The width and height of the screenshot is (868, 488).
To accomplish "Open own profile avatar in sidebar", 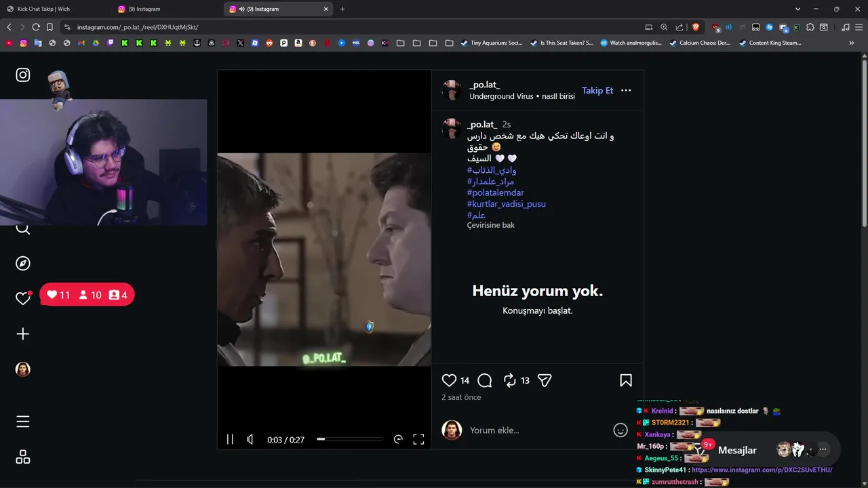I will coord(23,369).
